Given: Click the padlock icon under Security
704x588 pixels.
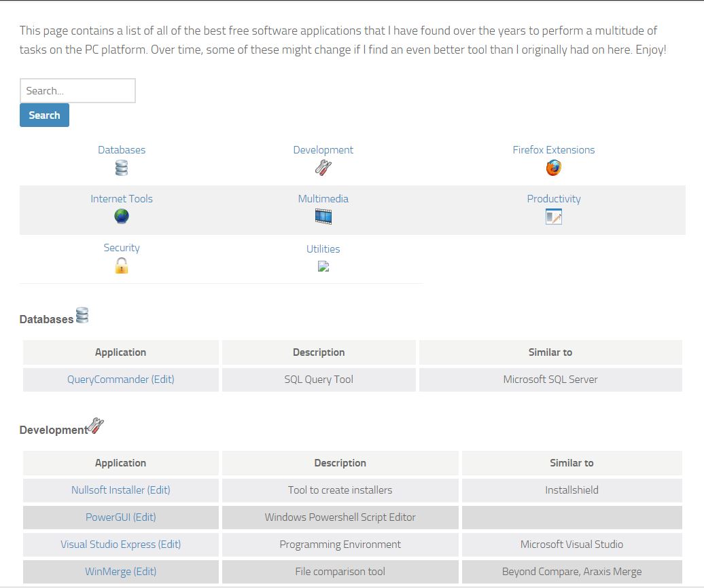Looking at the screenshot, I should pyautogui.click(x=121, y=266).
